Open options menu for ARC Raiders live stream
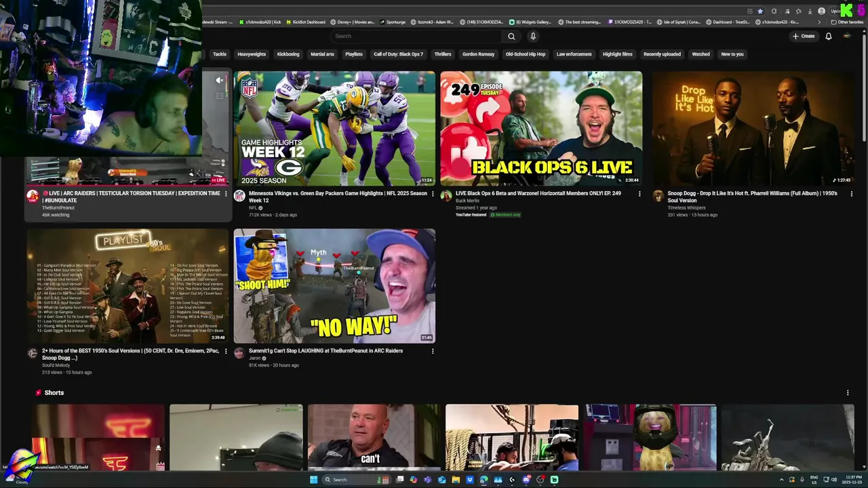868x488 pixels. [226, 194]
